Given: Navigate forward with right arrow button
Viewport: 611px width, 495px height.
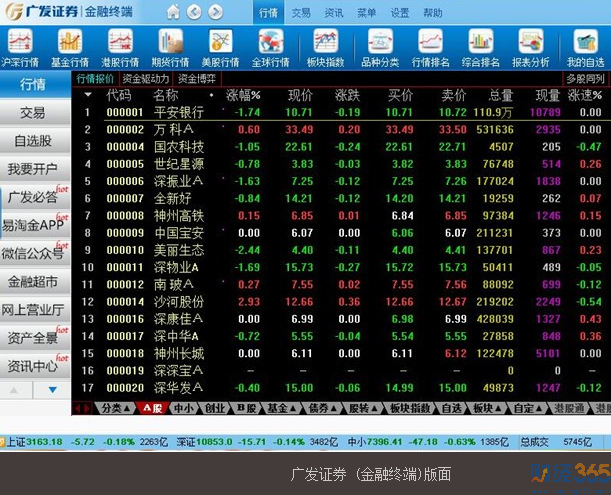Looking at the screenshot, I should click(215, 12).
